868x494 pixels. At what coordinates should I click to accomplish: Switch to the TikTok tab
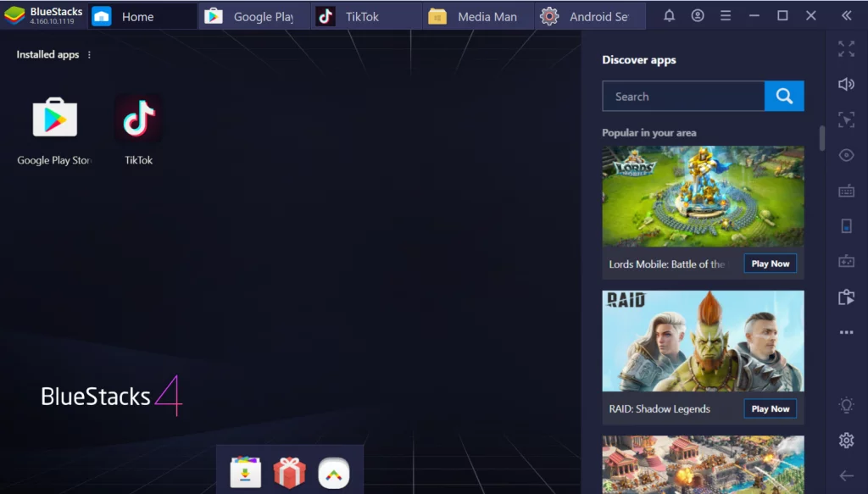366,17
